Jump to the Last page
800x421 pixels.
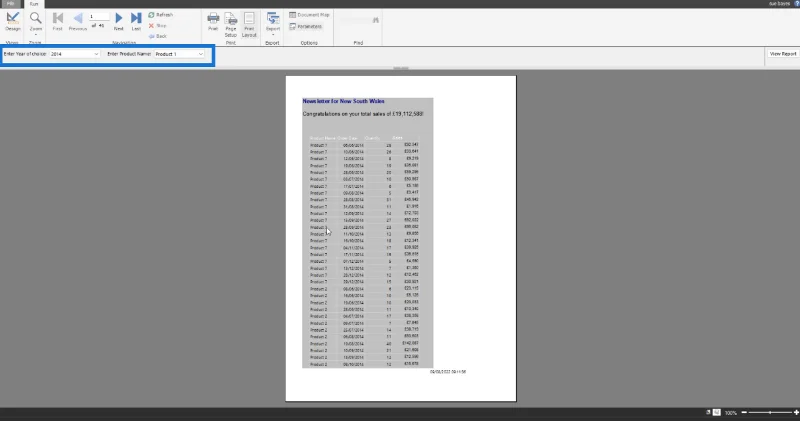coord(136,21)
